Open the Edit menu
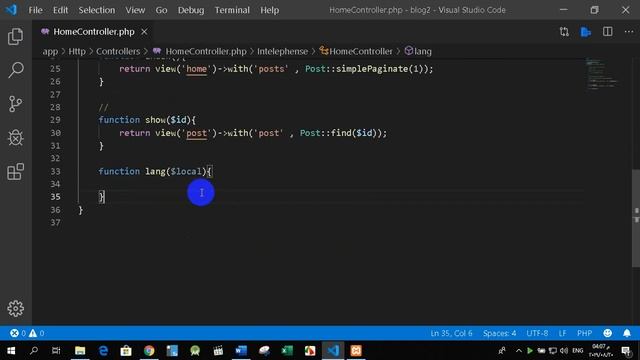Viewport: 640px width, 360px height. (x=60, y=10)
